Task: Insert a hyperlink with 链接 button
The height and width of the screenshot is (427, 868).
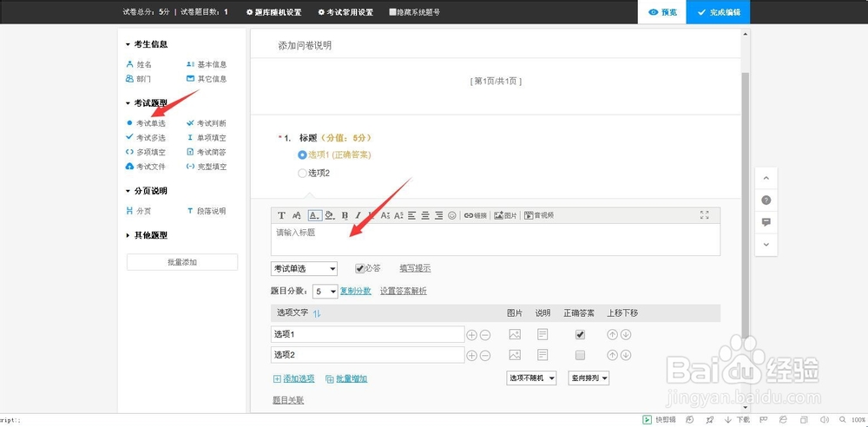Action: point(475,215)
